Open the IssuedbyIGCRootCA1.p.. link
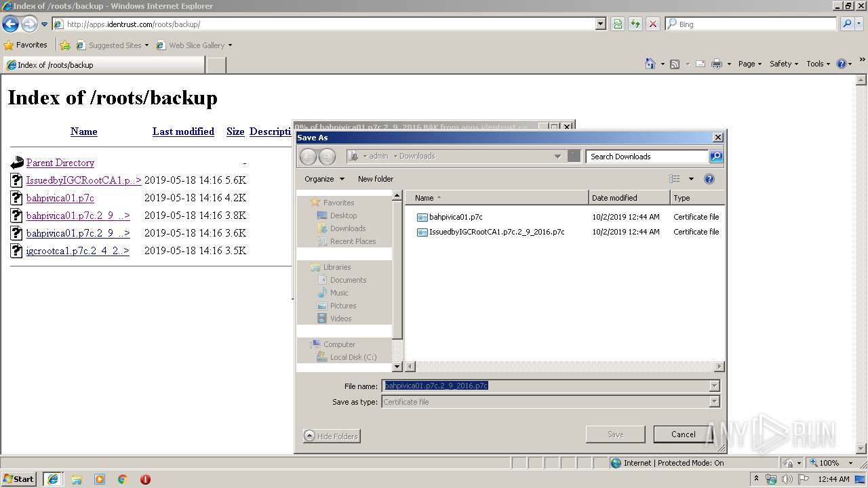 coord(83,180)
